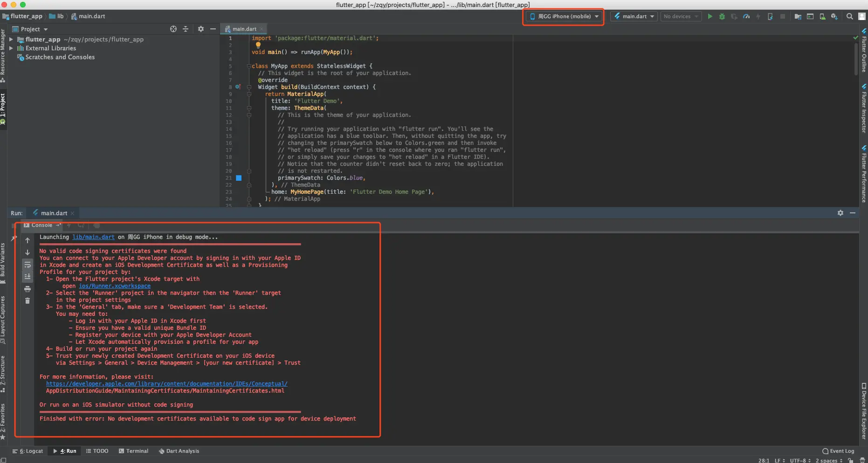Screen dimensions: 868x463
Task: Run main.dart with the green play button
Action: click(x=710, y=16)
